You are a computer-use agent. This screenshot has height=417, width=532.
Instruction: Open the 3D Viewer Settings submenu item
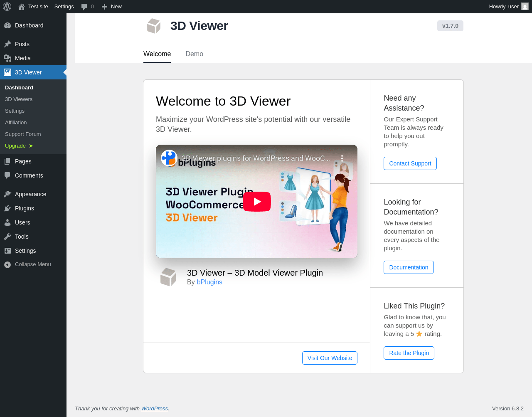15,111
